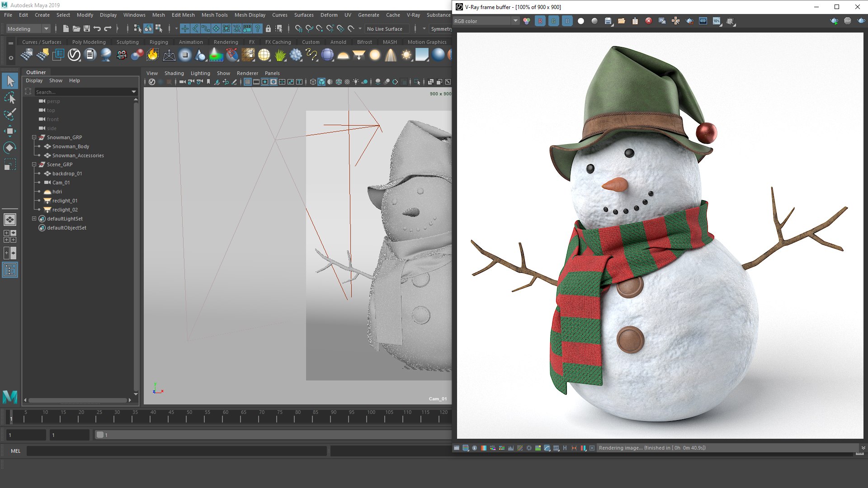Select the Paint Selection tool in toolbox

tap(10, 114)
